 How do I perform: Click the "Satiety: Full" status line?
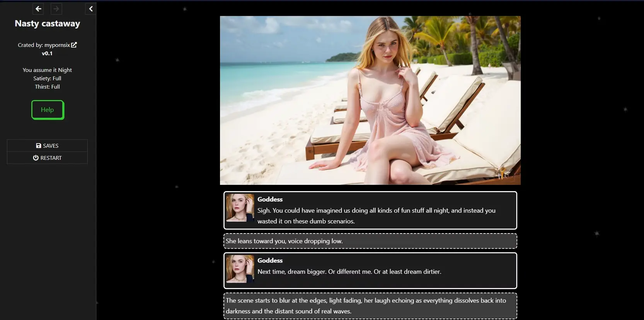pos(47,78)
